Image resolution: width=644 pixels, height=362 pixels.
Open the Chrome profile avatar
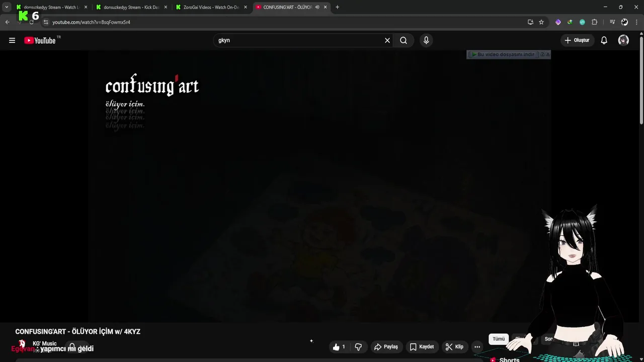[x=624, y=22]
